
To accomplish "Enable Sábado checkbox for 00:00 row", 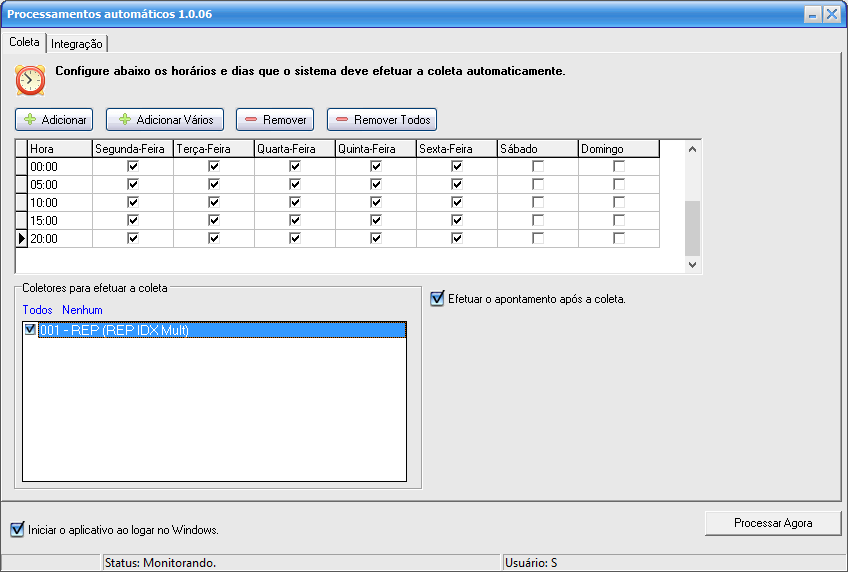I will tap(538, 167).
